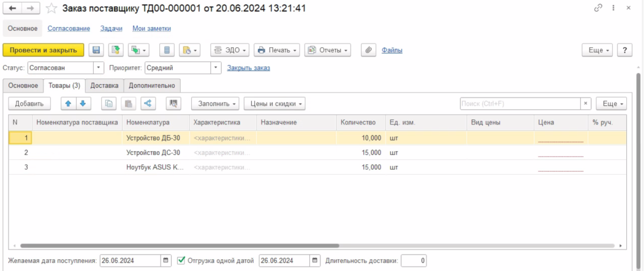Click the barcode scan icon
The height and width of the screenshot is (271, 644).
[x=173, y=104]
